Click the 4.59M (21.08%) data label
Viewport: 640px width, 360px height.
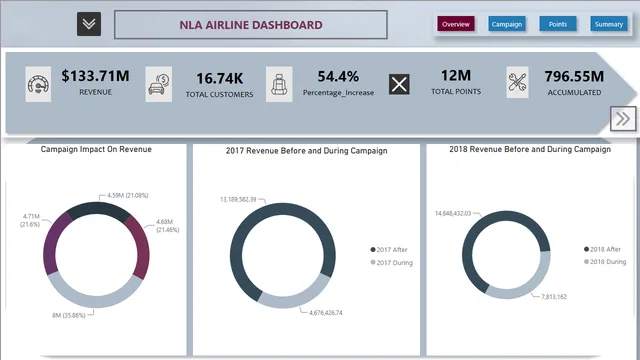[x=128, y=196]
